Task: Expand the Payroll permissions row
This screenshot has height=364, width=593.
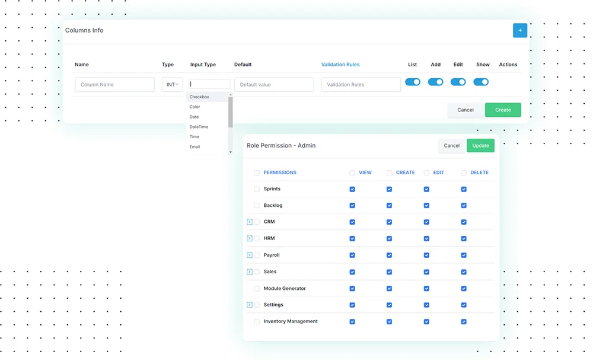Action: tap(250, 255)
